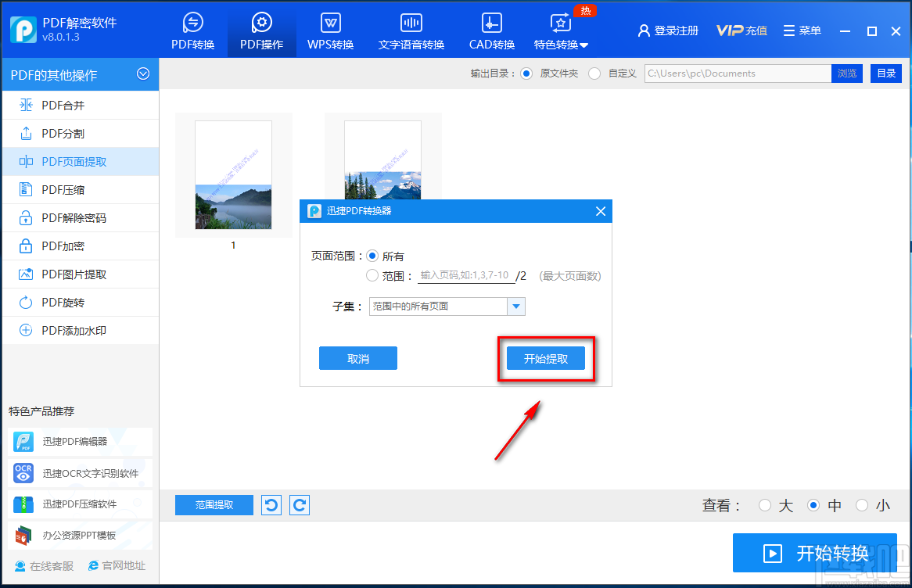912x588 pixels.
Task: Select the PDF旋转 tool
Action: click(x=63, y=302)
